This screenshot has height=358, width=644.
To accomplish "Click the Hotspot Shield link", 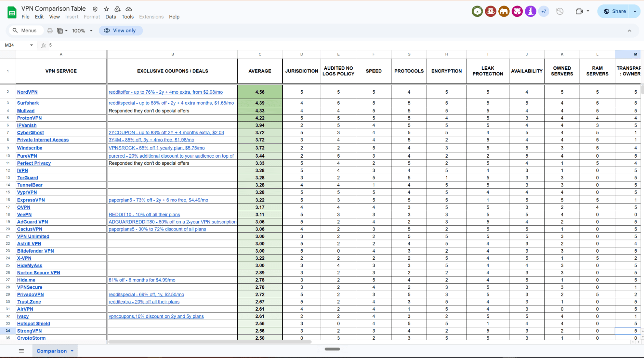I will click(x=34, y=324).
